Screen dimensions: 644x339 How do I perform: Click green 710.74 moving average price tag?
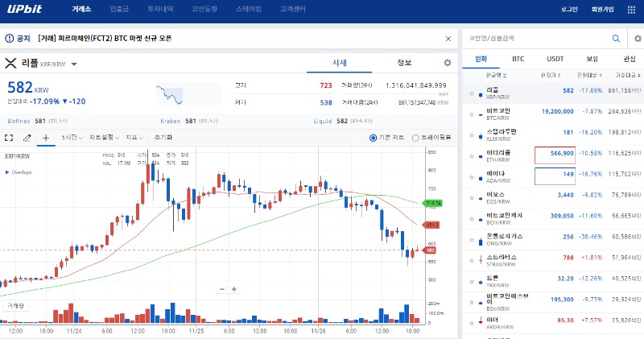[433, 203]
